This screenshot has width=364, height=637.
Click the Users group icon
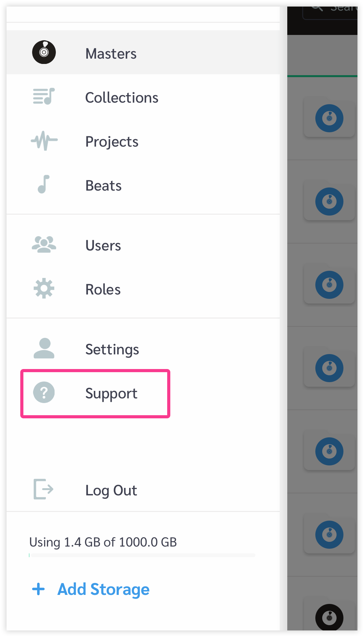pos(44,244)
